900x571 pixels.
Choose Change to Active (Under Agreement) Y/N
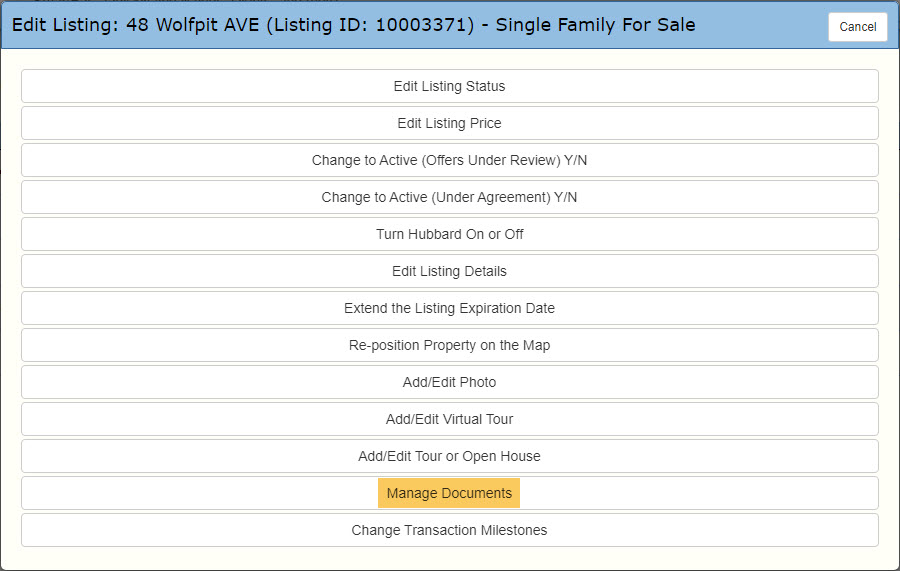pos(449,197)
